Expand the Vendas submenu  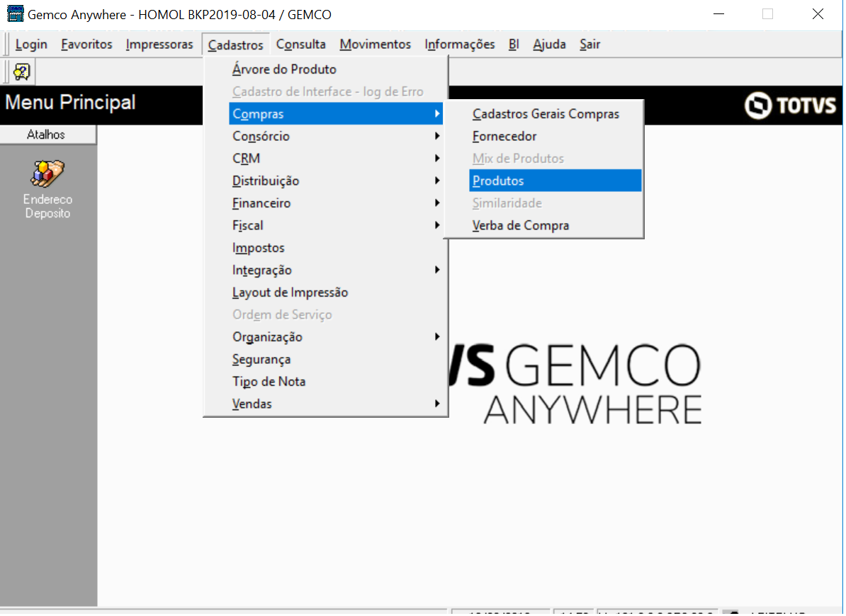point(337,404)
